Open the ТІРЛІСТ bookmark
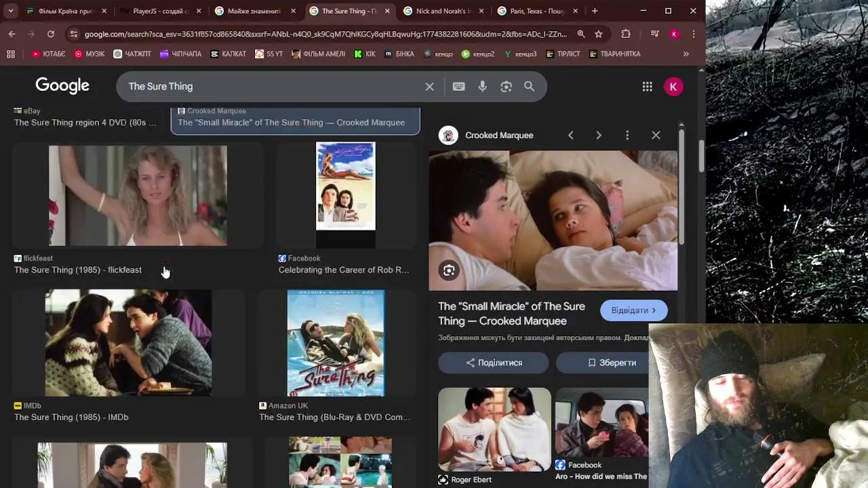The height and width of the screenshot is (488, 868). point(564,54)
